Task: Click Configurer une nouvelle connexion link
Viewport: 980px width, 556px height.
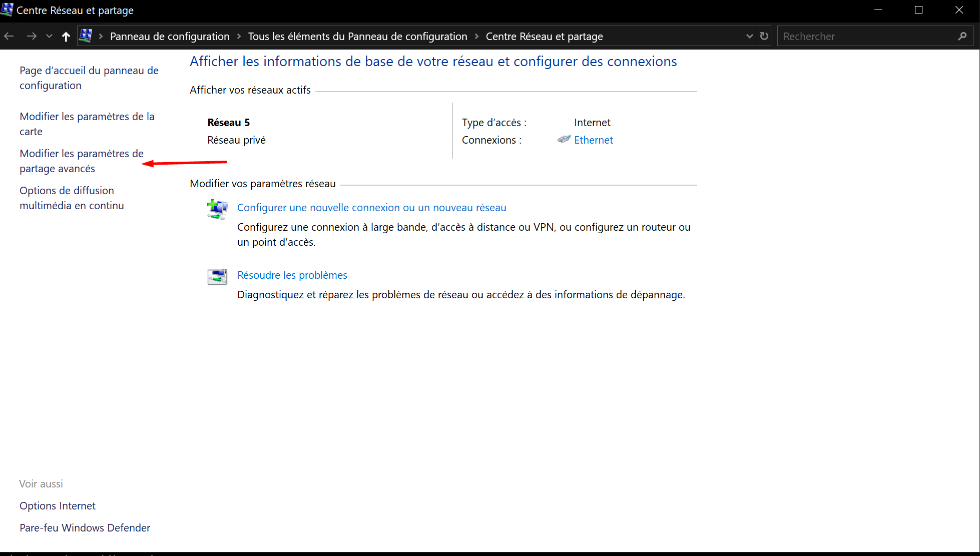Action: click(371, 208)
